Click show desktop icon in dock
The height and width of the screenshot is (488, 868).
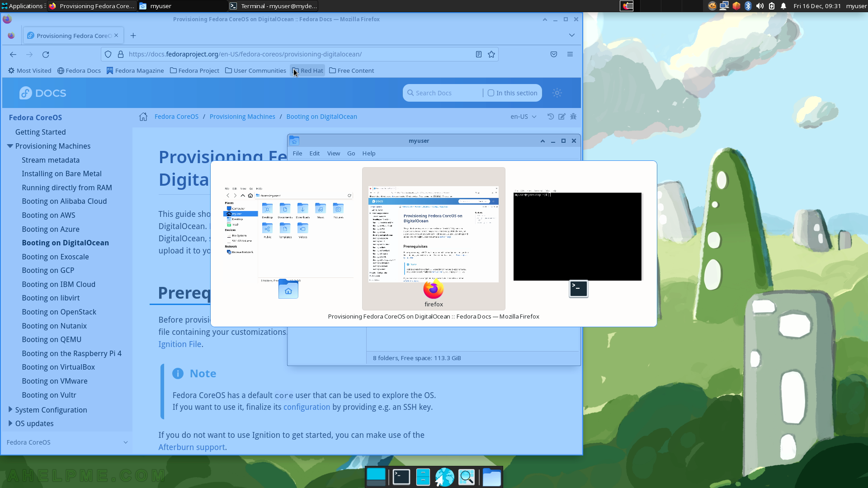pyautogui.click(x=376, y=477)
